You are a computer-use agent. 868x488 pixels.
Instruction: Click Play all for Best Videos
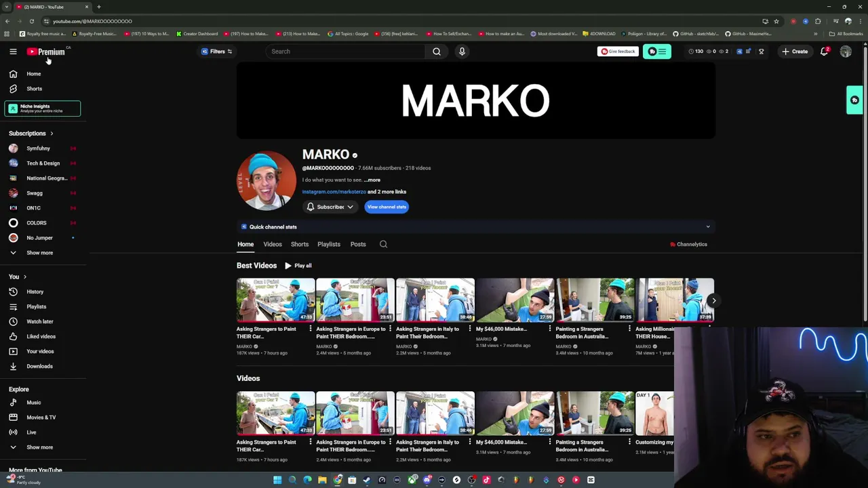[298, 266]
